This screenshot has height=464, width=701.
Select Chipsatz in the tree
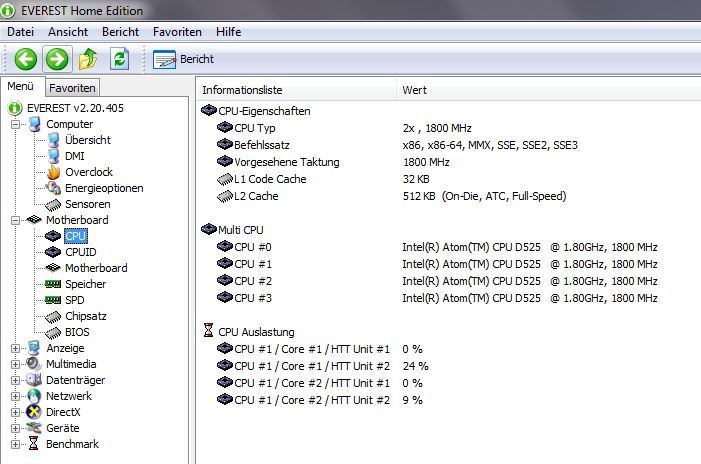point(86,316)
